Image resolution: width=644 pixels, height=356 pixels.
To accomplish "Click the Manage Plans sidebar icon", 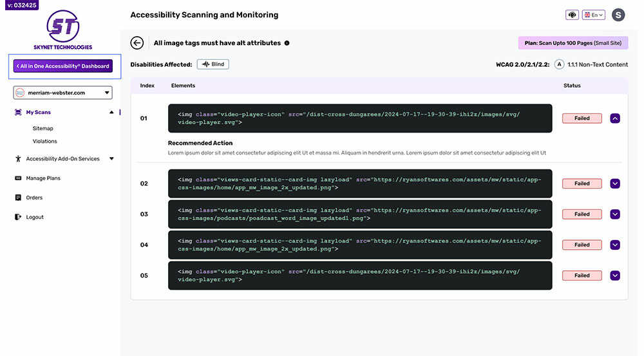I will pos(18,178).
